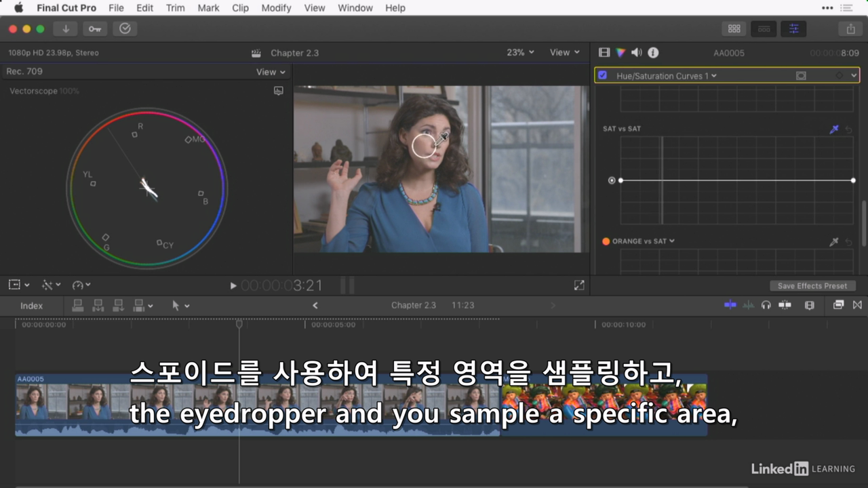
Task: Toggle skimming in the timeline
Action: (730, 305)
